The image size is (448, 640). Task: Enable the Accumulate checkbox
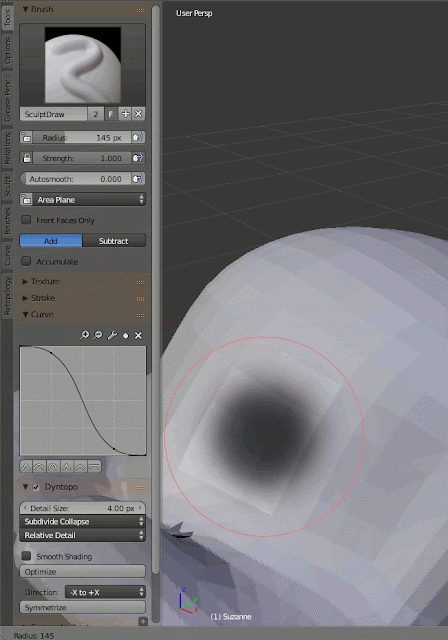pos(26,261)
